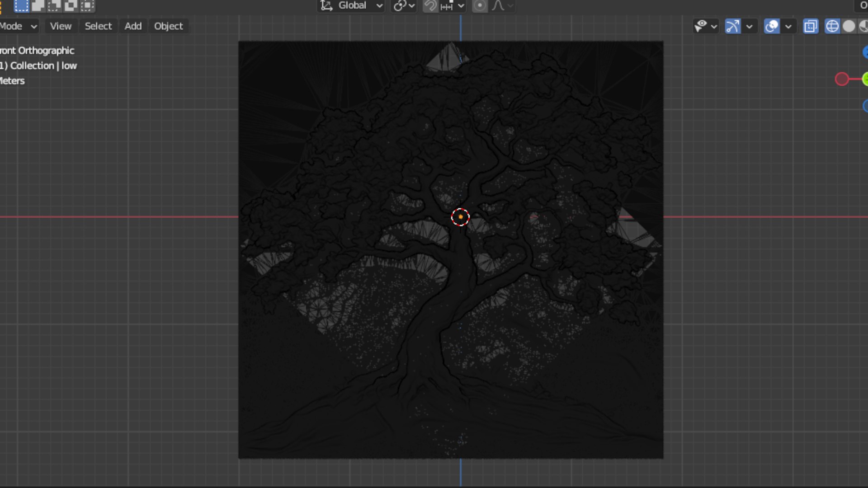
Task: Open the Object menu
Action: [168, 26]
